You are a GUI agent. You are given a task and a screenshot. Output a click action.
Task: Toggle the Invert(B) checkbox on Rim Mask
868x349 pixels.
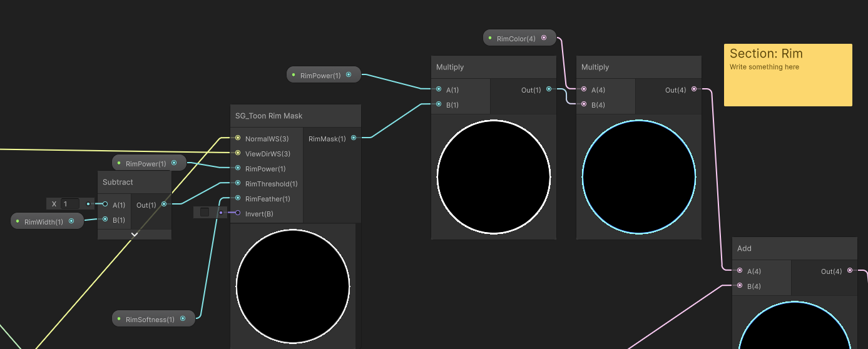coord(205,212)
